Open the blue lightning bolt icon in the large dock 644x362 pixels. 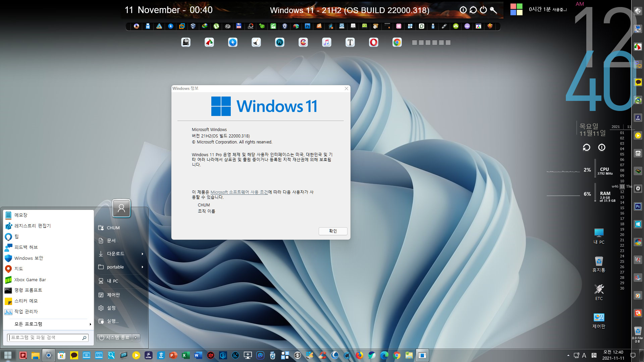click(x=233, y=42)
